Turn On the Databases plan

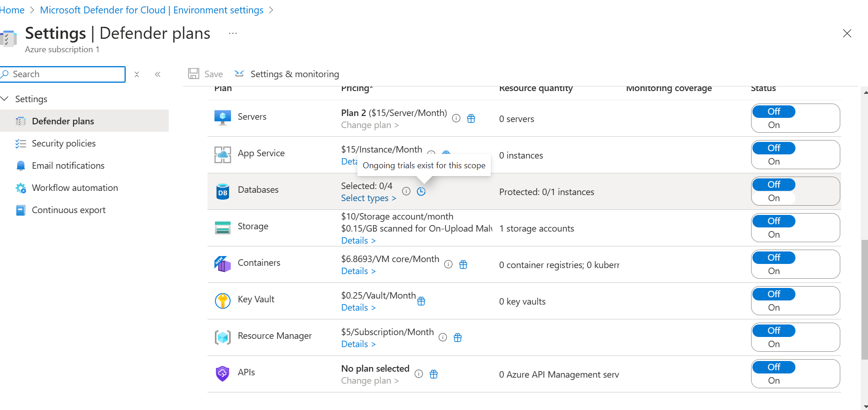tap(774, 198)
